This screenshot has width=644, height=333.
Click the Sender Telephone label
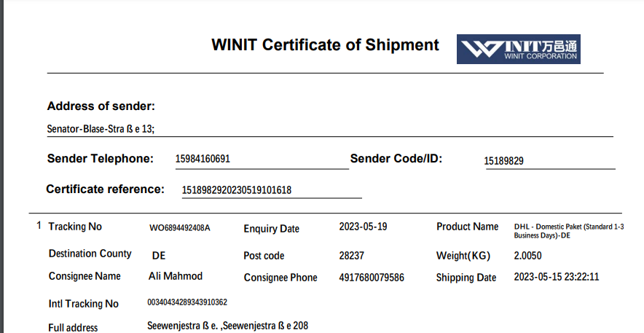click(x=101, y=159)
